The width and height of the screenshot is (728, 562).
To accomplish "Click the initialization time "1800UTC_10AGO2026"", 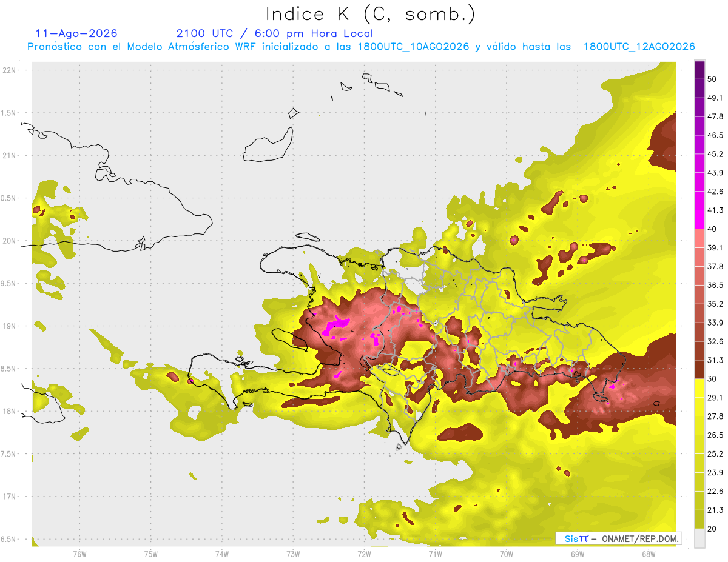I will [414, 47].
